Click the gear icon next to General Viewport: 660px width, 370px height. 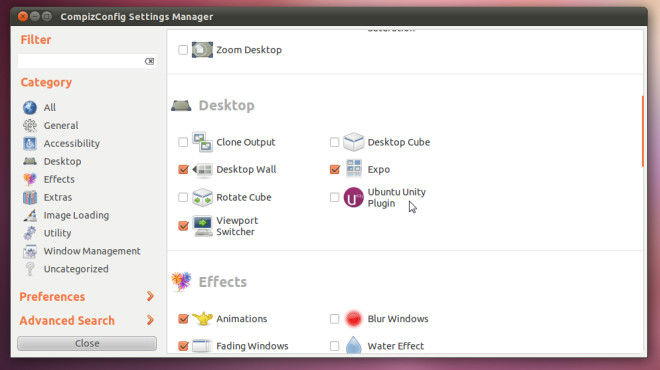(29, 125)
